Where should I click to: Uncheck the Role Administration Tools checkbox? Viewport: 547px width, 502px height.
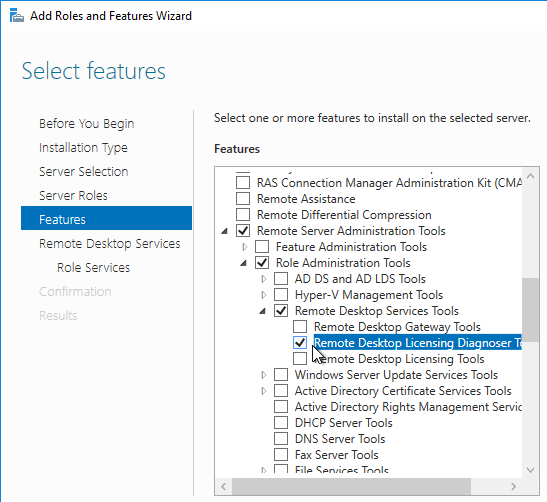(262, 263)
